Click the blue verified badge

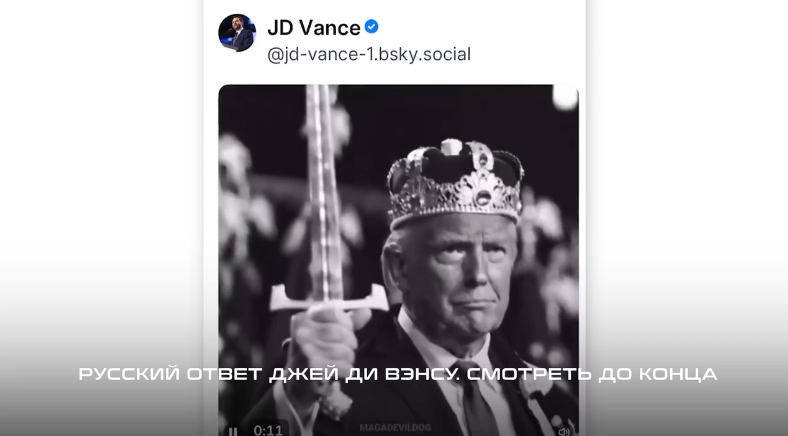(x=372, y=27)
